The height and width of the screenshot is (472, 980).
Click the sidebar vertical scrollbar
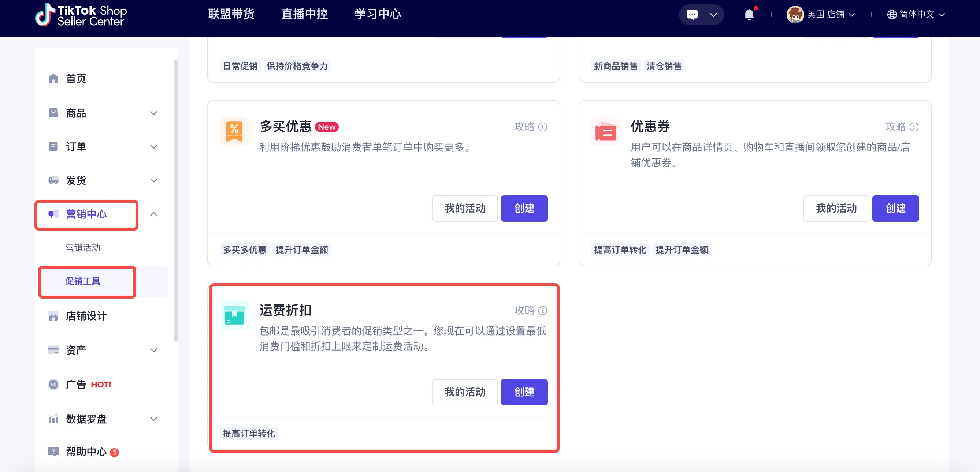tap(175, 198)
